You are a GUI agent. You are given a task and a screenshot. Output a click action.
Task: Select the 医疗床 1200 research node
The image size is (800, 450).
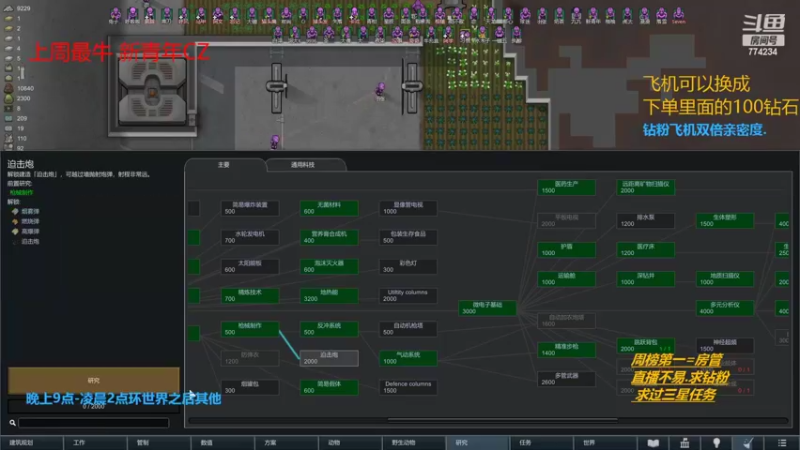(x=645, y=249)
